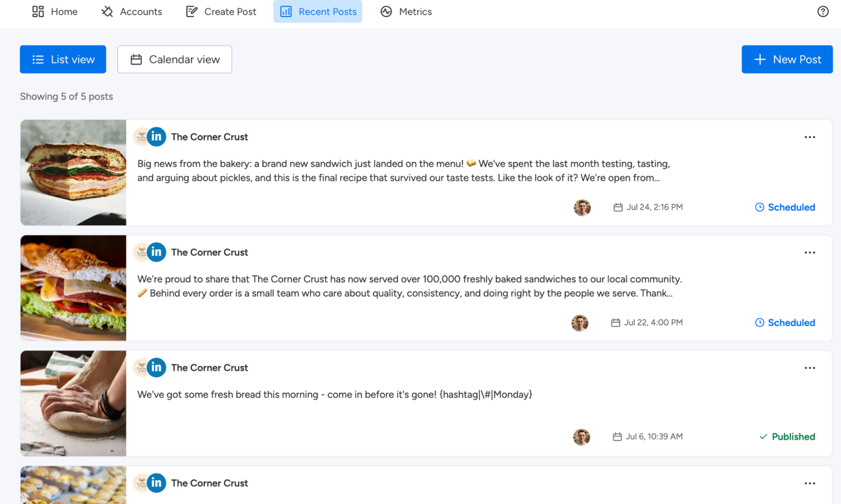Screen dimensions: 841x504
Task: Switch to the Metrics tab
Action: click(x=406, y=11)
